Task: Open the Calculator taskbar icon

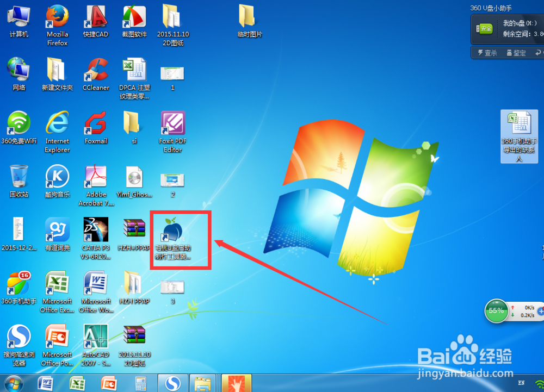Action: coord(140,383)
